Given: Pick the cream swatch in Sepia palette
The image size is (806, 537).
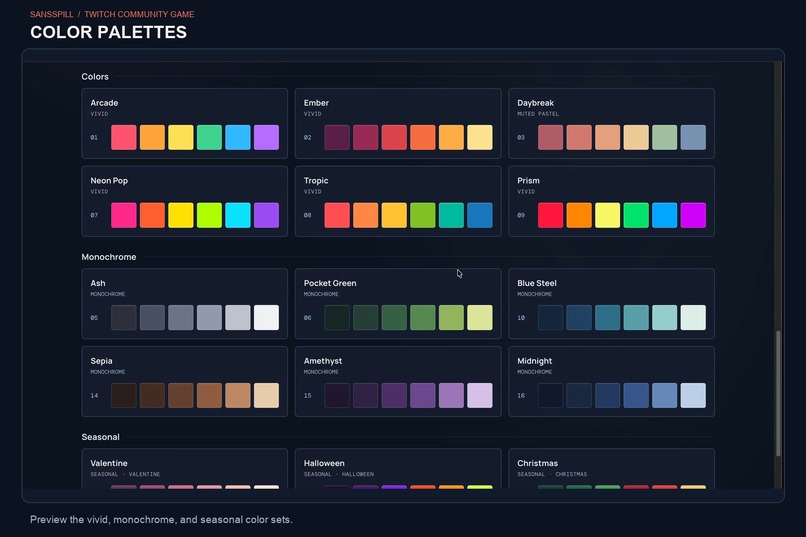Looking at the screenshot, I should (x=266, y=395).
